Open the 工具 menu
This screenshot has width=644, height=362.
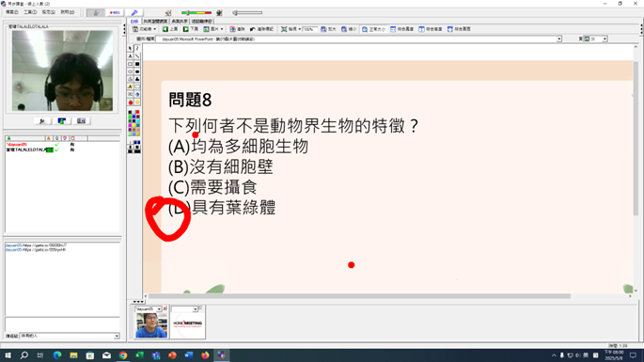tap(29, 12)
